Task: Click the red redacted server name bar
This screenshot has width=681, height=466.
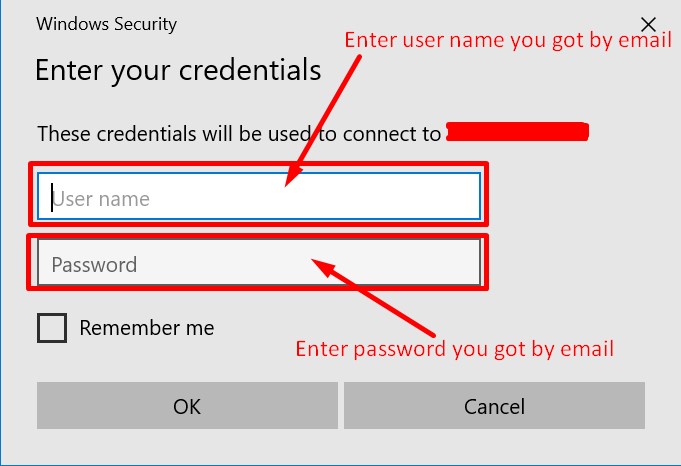Action: [517, 131]
